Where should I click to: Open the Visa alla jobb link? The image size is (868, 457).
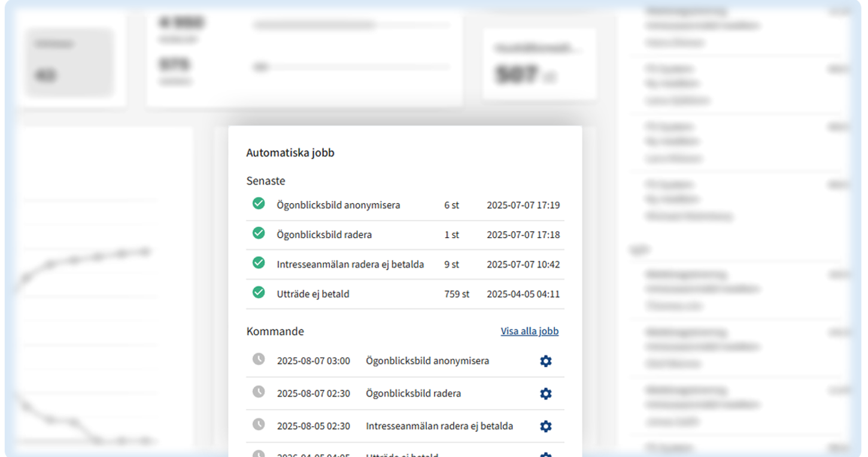coord(529,331)
